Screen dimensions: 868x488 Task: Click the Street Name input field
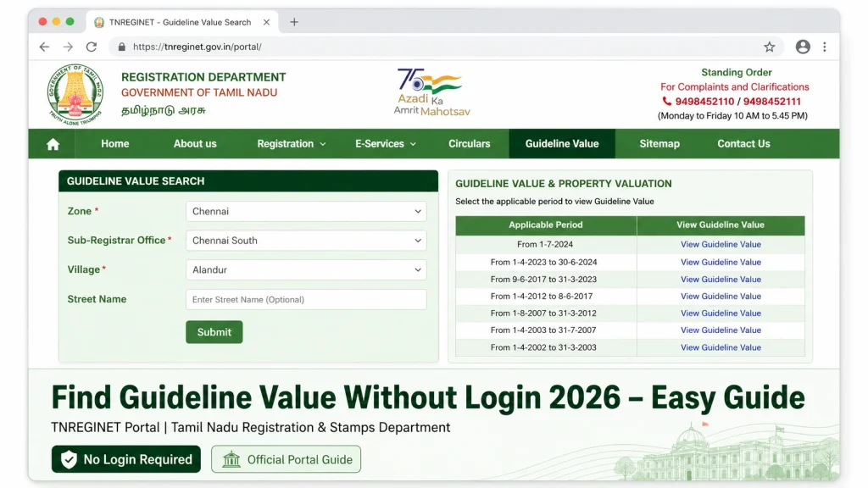tap(306, 299)
